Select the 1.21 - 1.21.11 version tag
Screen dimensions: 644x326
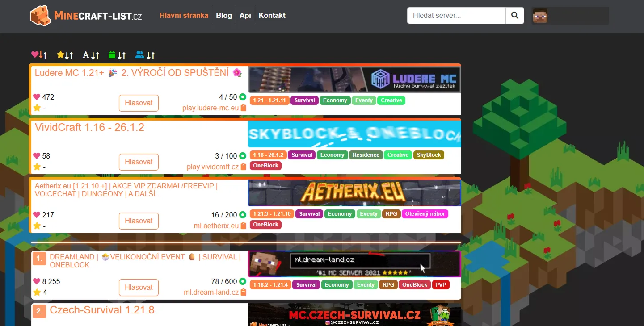click(269, 100)
